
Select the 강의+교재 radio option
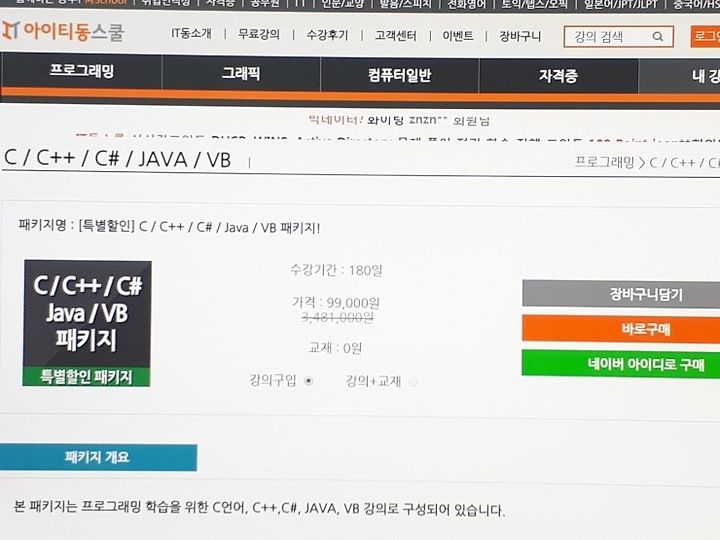coord(413,382)
